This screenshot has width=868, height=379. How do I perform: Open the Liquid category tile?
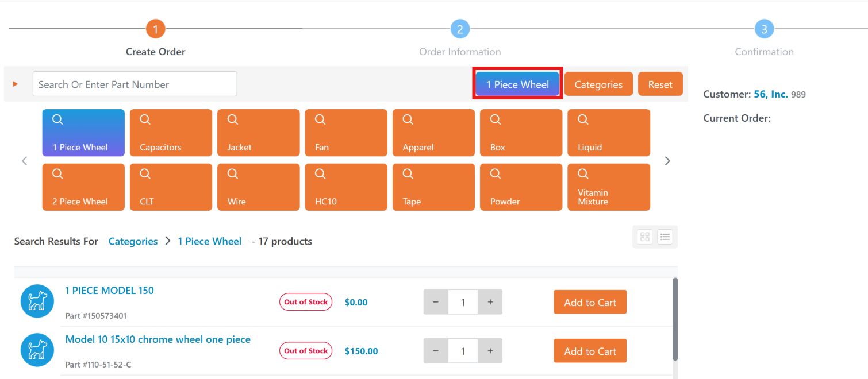(x=609, y=133)
